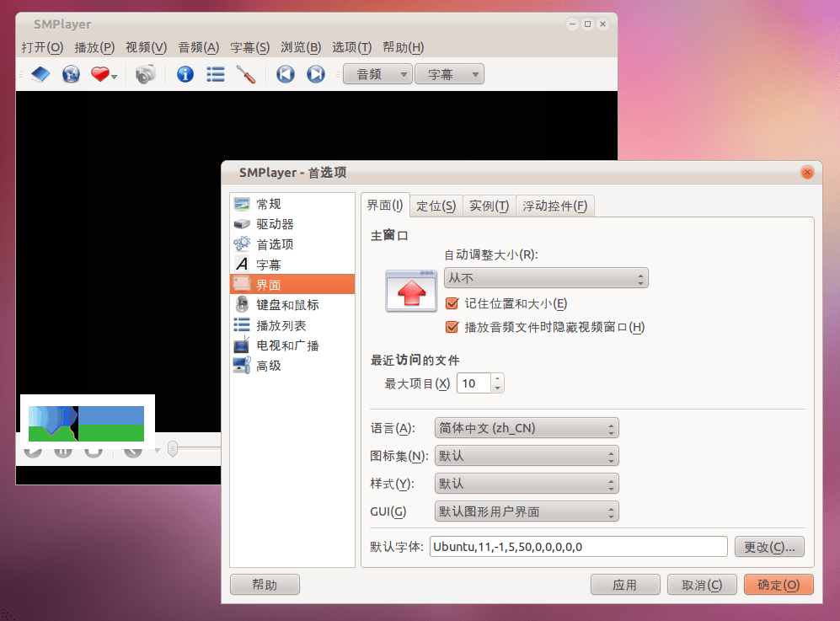Switch to the 定位(S) tab
The height and width of the screenshot is (621, 840).
[x=436, y=206]
